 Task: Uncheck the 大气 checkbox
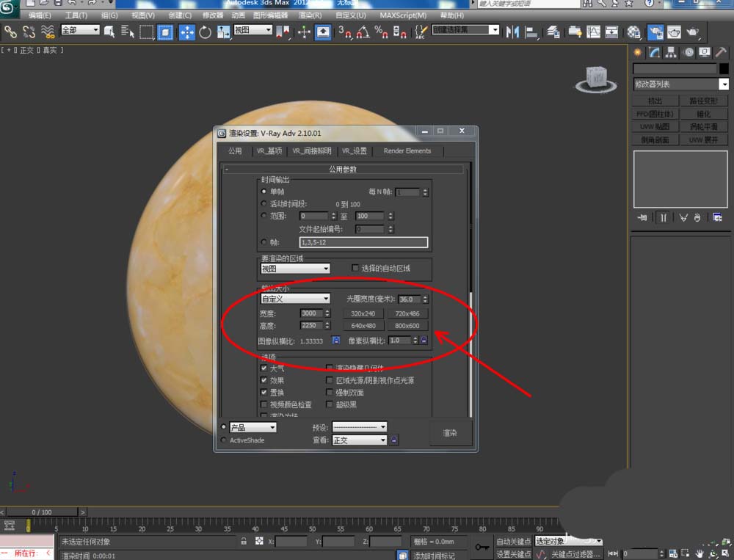tap(264, 368)
